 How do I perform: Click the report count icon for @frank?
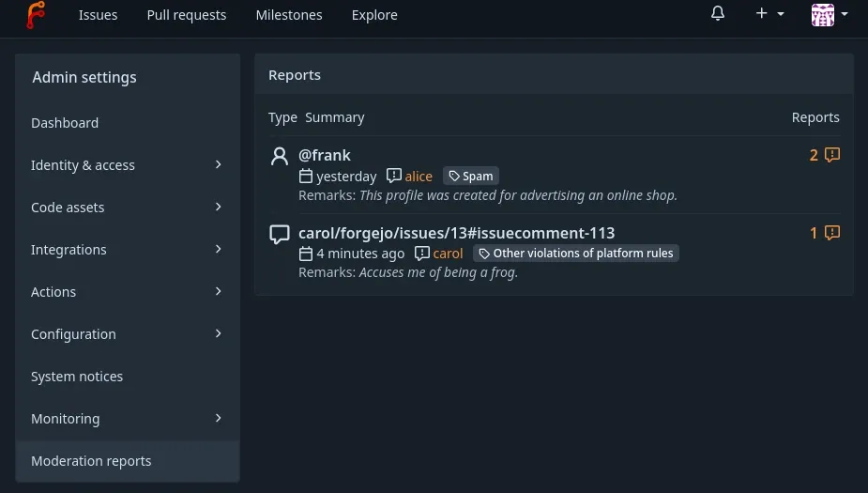(831, 155)
